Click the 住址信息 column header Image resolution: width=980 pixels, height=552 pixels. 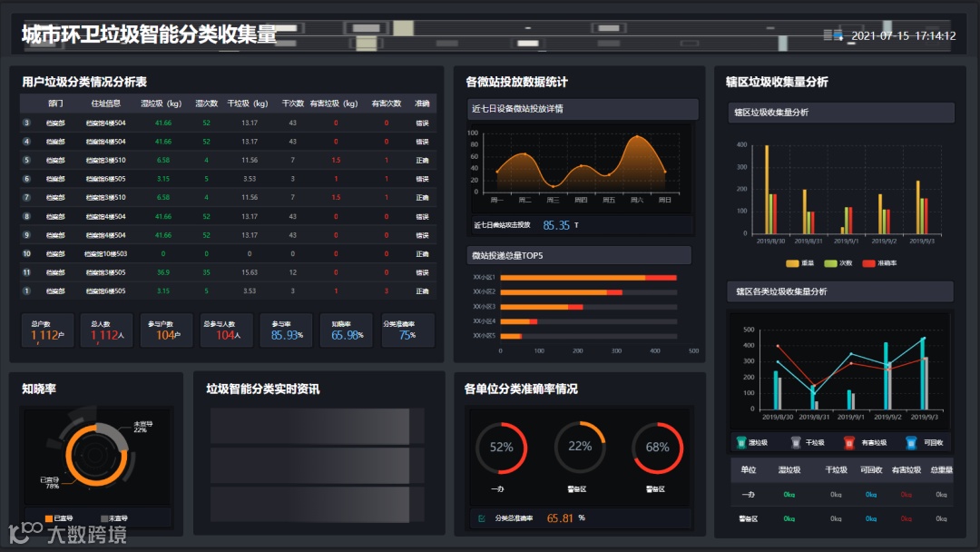coord(105,103)
